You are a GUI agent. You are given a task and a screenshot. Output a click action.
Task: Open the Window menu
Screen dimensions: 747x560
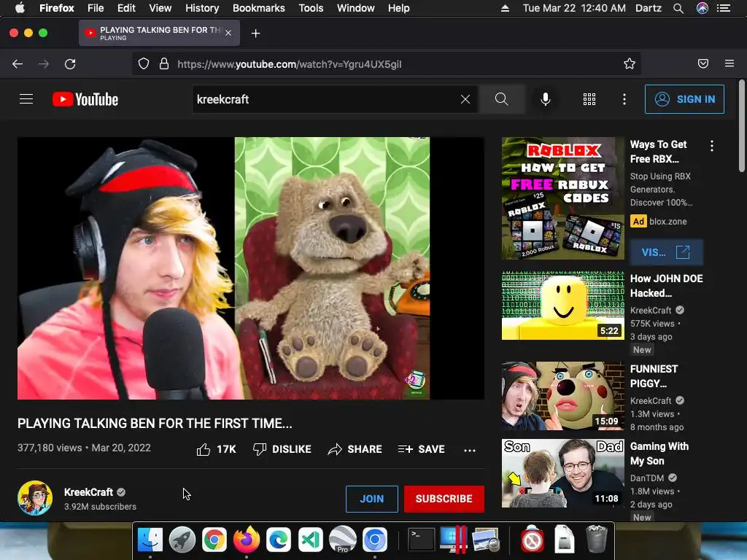coord(356,8)
